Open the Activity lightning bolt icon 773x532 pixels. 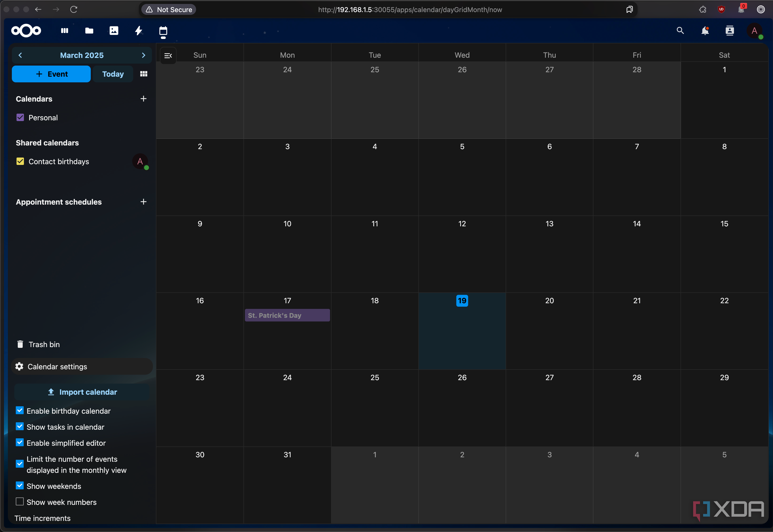pyautogui.click(x=138, y=31)
